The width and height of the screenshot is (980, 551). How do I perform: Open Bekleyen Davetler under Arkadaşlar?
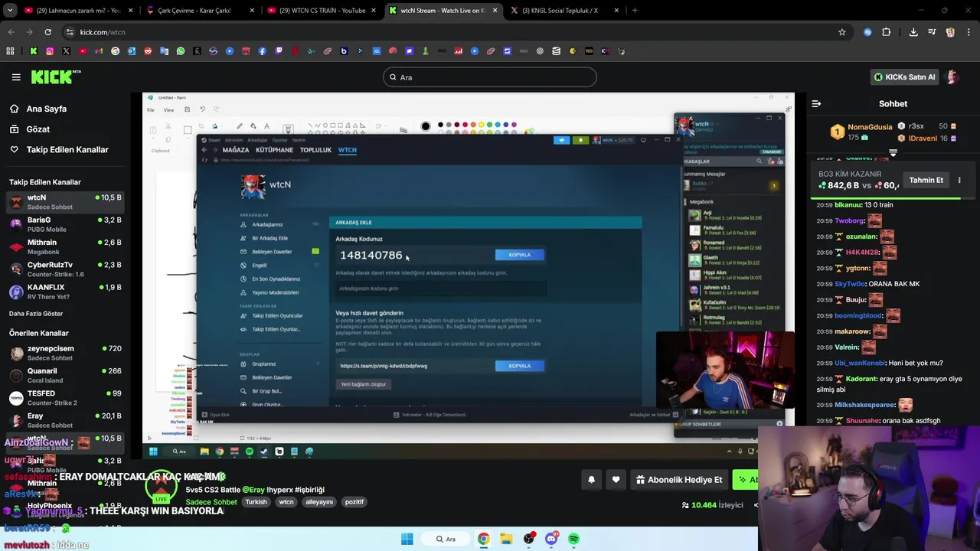point(272,252)
